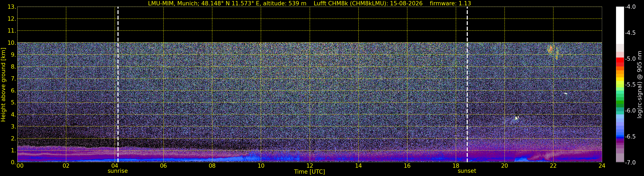Click the bright cloud spot near 4 km

(x=516, y=118)
